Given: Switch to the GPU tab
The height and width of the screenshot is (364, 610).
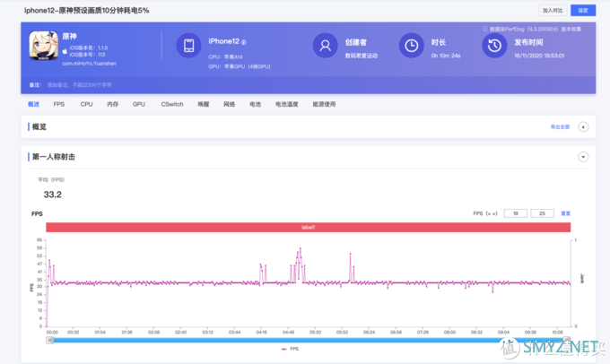Looking at the screenshot, I should pos(139,104).
